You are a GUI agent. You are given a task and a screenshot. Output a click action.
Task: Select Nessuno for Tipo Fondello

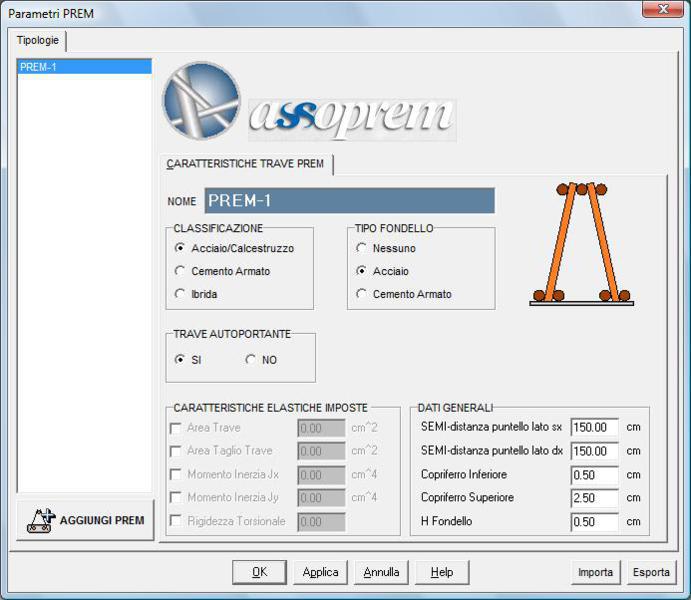361,248
